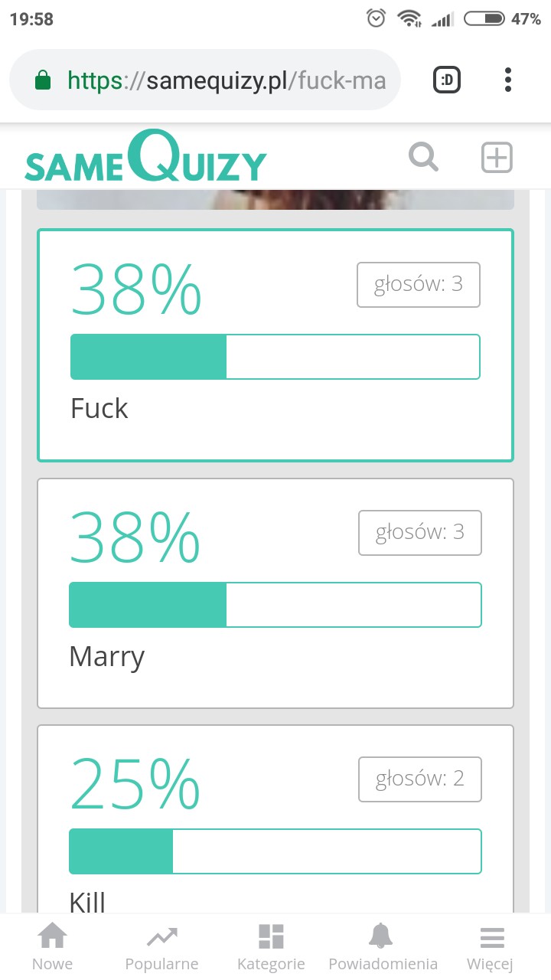The width and height of the screenshot is (551, 980).
Task: Tap the Kill 25% progress bar
Action: click(x=275, y=851)
